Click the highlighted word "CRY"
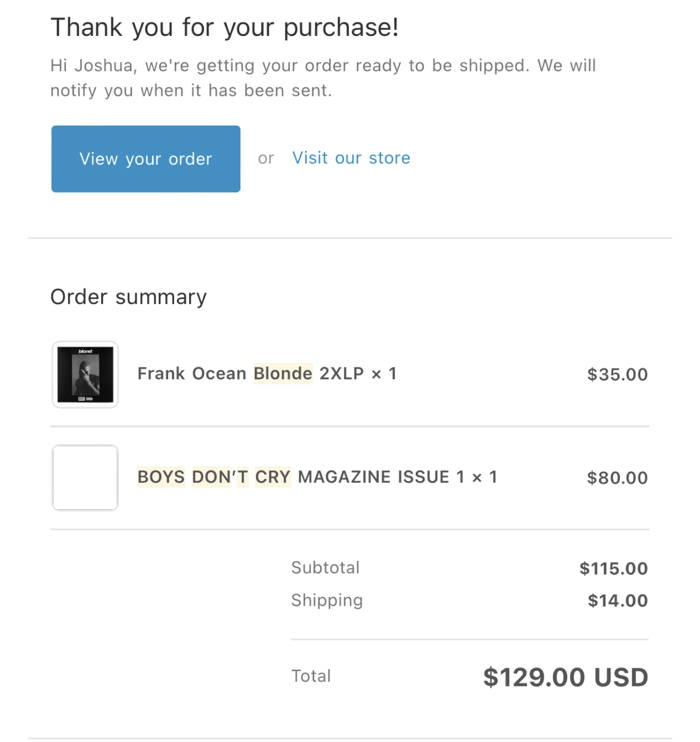Screen dimensions: 700x742 click(x=273, y=478)
